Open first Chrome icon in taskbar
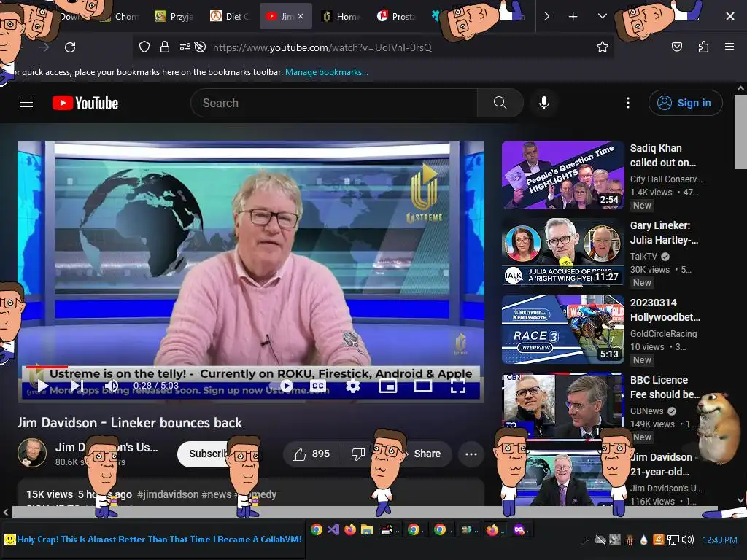Image resolution: width=747 pixels, height=560 pixels. (x=317, y=529)
